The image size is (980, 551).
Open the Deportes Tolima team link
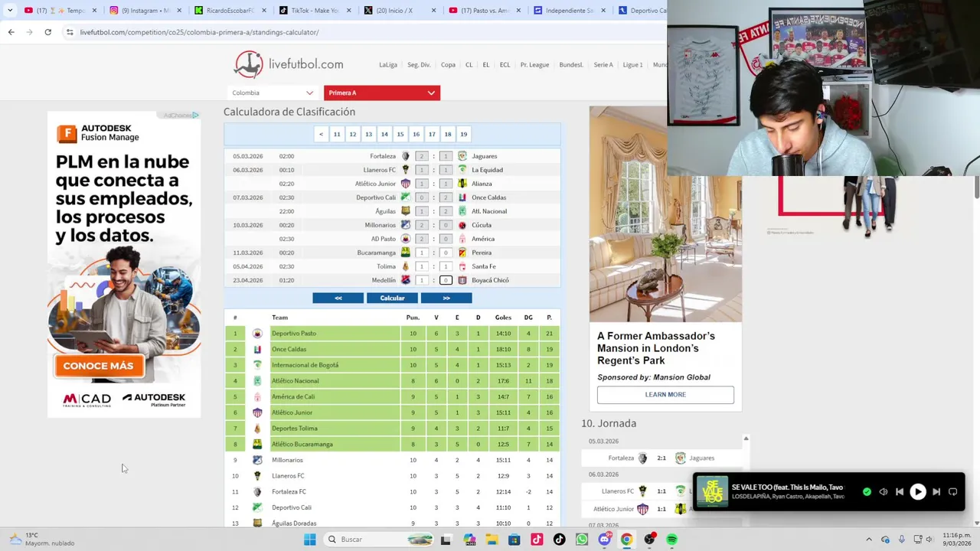(294, 429)
